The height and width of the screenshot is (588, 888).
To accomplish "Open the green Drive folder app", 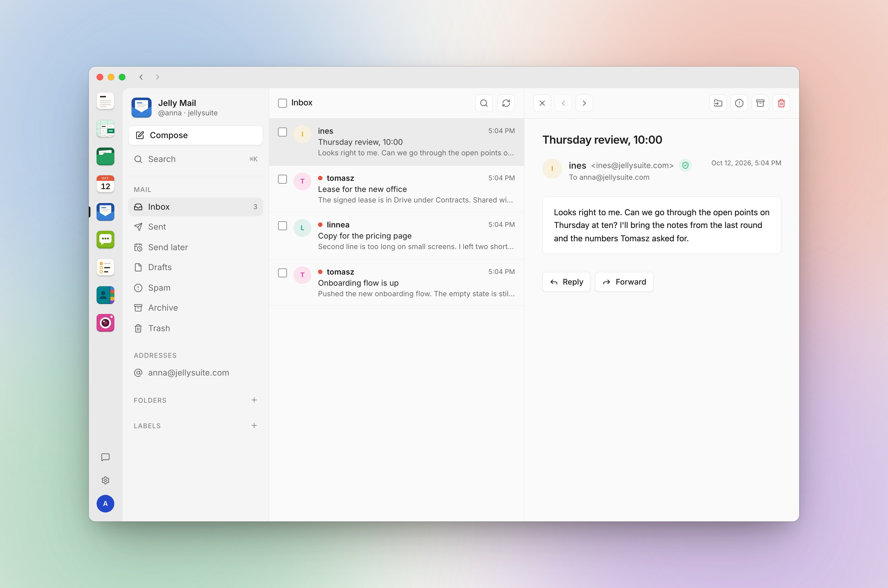I will (105, 157).
